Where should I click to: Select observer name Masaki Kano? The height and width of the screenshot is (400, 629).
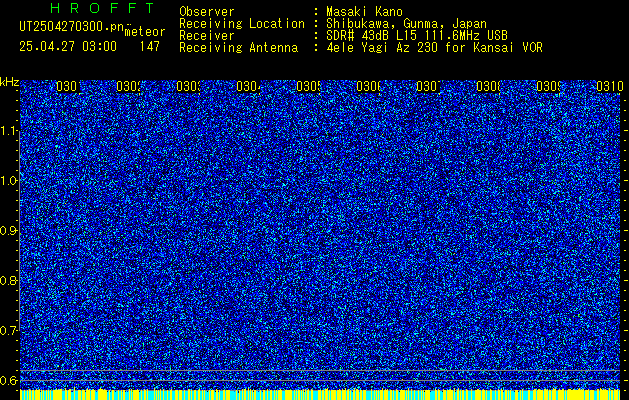pos(364,12)
